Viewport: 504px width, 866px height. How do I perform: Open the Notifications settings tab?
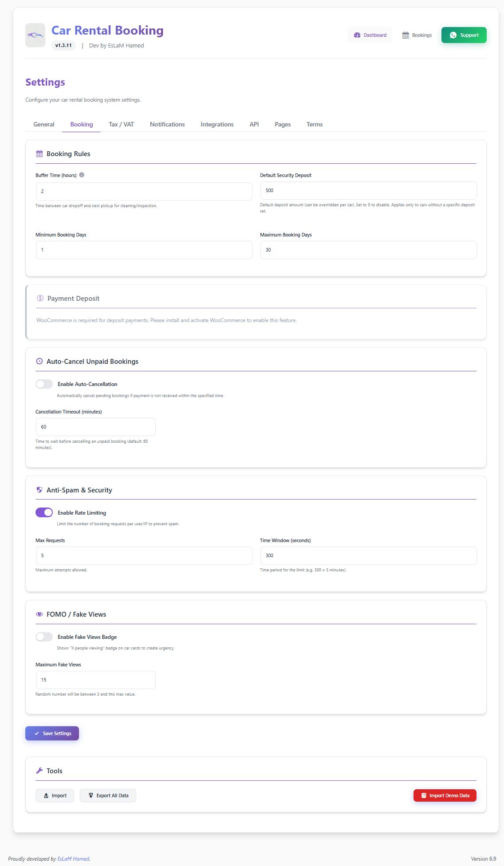(x=167, y=124)
